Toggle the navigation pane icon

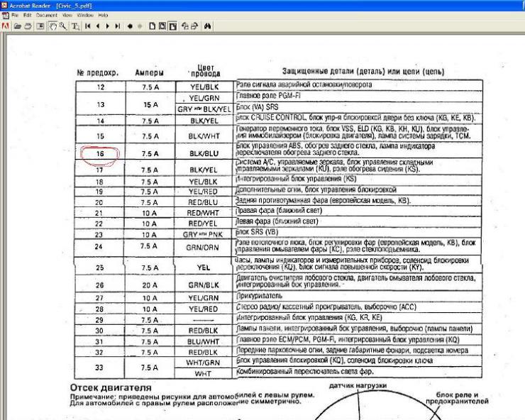coord(40,26)
